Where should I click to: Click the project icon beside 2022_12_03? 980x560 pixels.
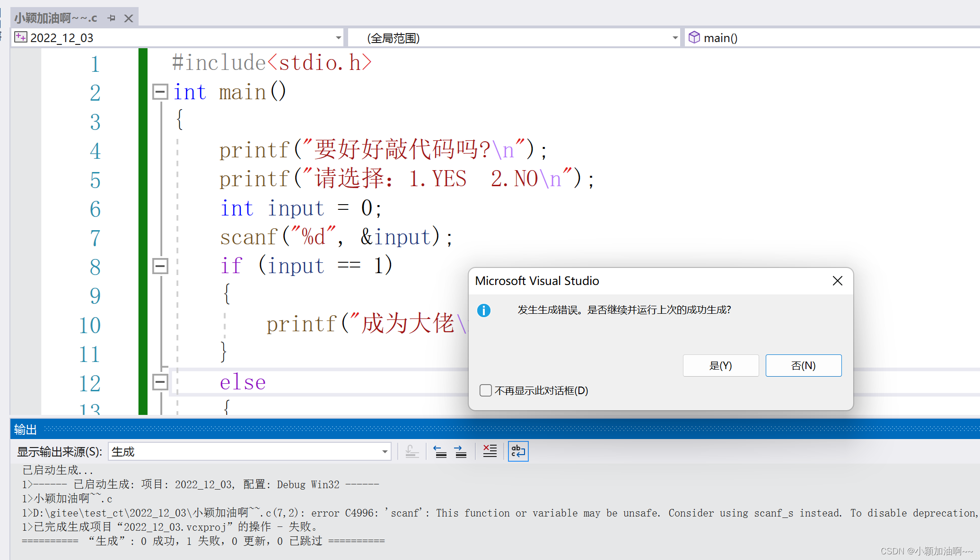click(20, 37)
